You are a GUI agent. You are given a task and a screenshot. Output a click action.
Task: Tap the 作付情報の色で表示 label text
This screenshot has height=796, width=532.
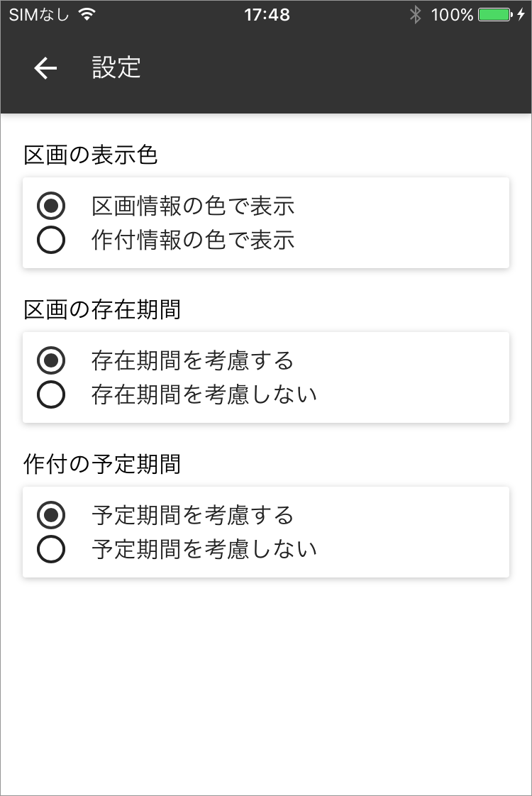[x=193, y=240]
